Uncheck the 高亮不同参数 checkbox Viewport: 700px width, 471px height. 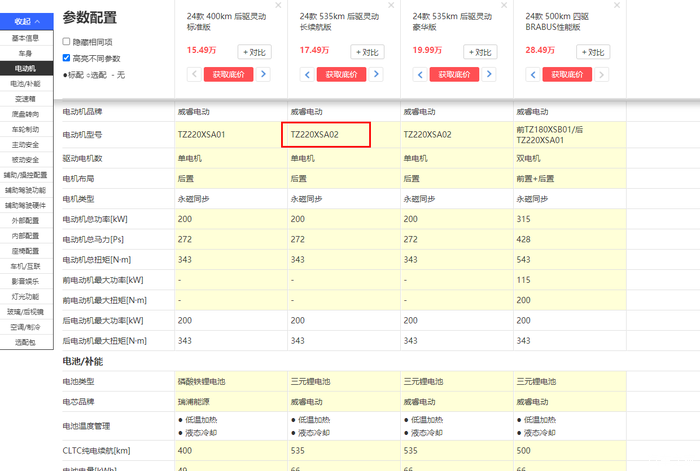67,58
